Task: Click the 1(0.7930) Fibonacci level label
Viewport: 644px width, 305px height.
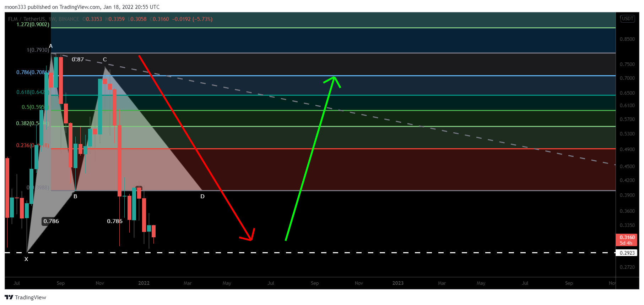Action: 38,50
